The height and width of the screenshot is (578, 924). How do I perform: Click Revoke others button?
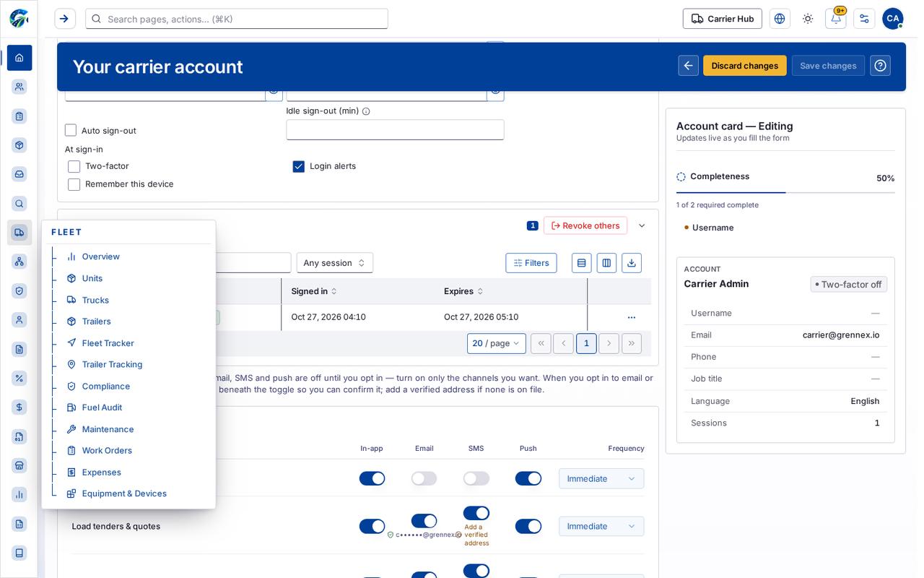(585, 225)
